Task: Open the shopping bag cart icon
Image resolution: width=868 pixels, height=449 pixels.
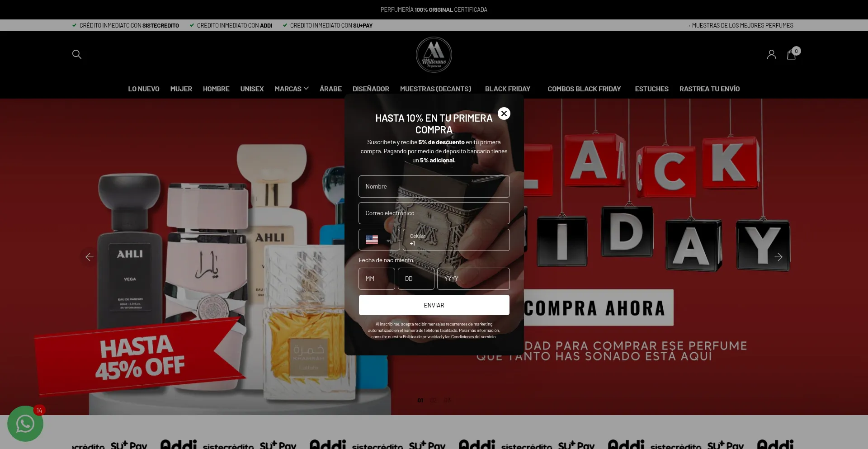Action: point(791,55)
